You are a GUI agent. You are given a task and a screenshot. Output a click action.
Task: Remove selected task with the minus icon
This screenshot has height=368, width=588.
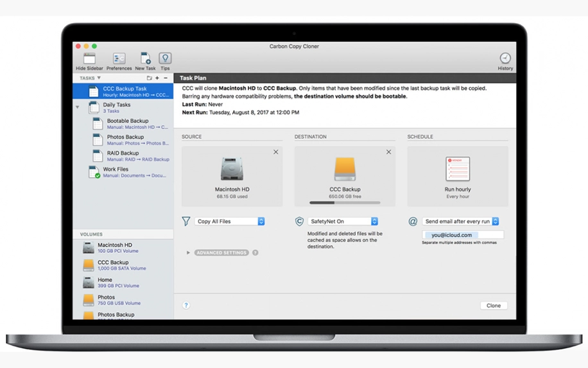pyautogui.click(x=166, y=78)
